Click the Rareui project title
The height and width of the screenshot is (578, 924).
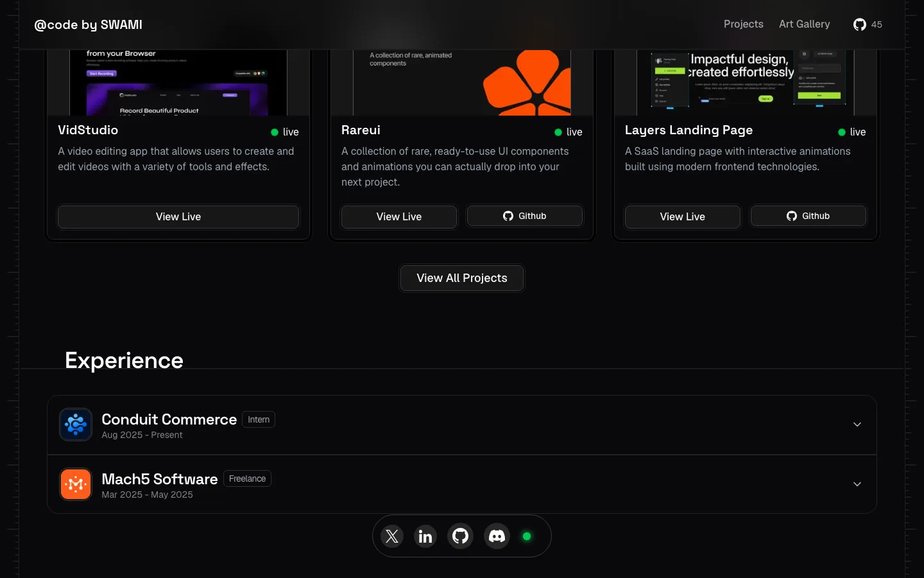click(x=361, y=130)
